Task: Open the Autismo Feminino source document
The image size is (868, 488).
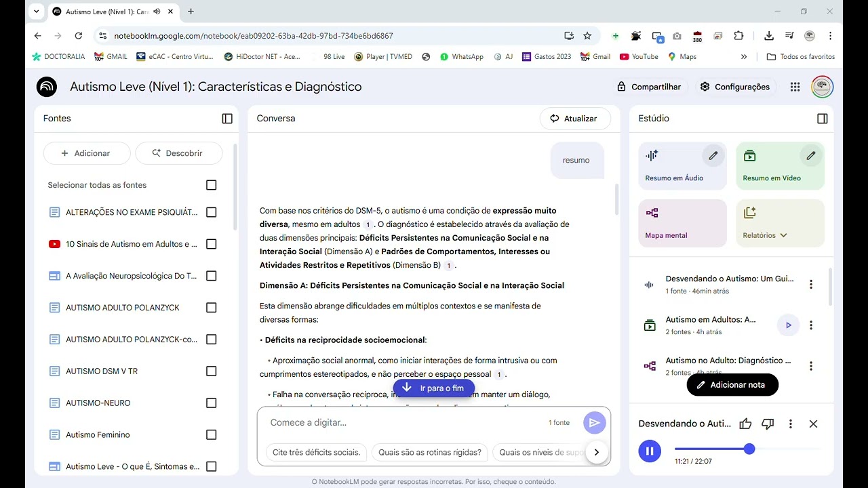Action: coord(98,435)
